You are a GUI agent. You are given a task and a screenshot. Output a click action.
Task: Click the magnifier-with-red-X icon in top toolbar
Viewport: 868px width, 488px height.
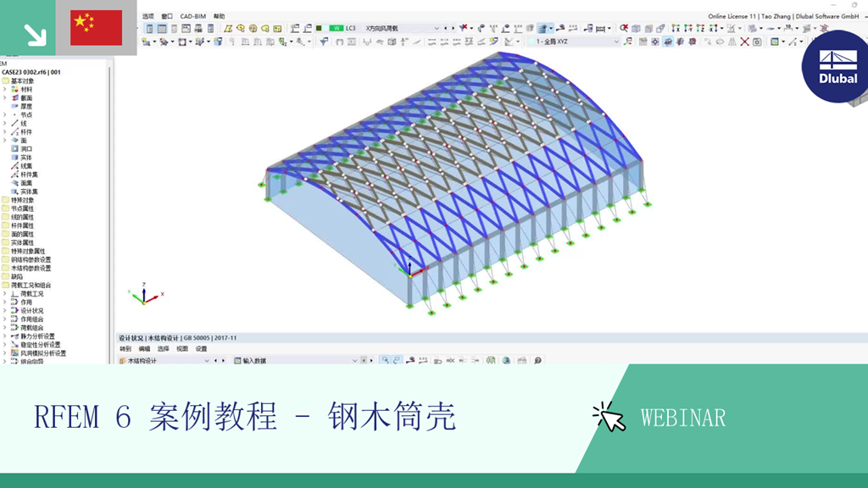(x=624, y=28)
